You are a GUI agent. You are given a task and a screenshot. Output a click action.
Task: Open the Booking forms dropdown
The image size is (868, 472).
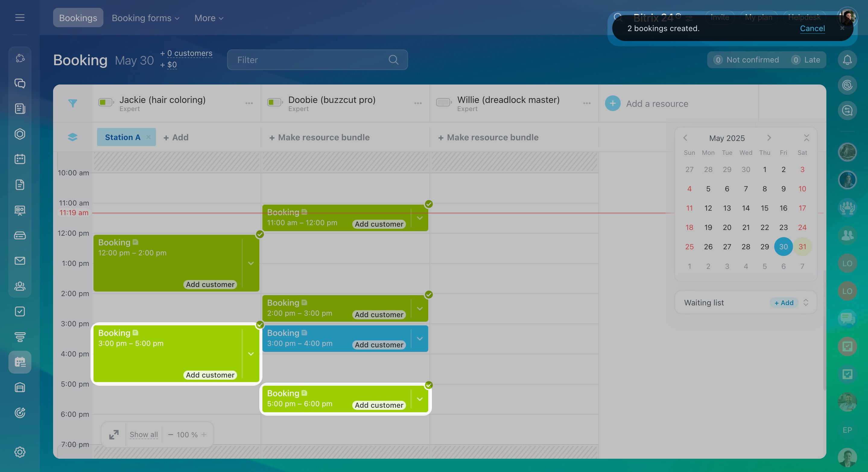145,18
